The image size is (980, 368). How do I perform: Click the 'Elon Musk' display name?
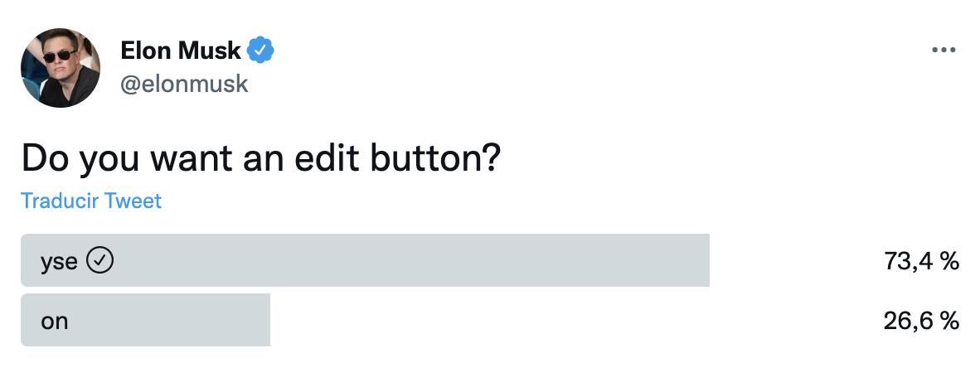point(181,51)
